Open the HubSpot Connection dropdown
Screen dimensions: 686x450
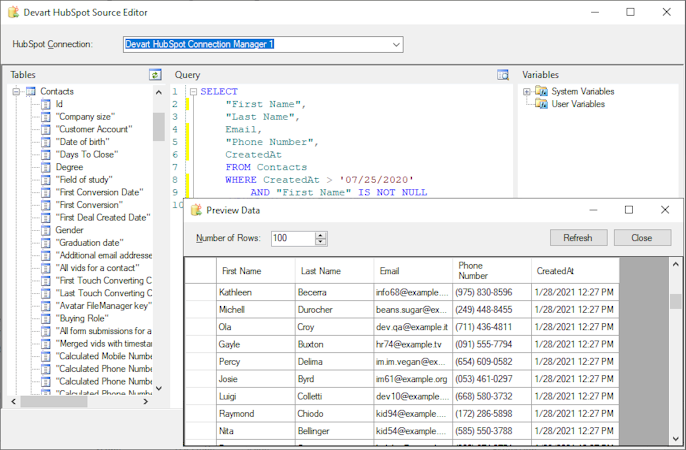coord(396,44)
